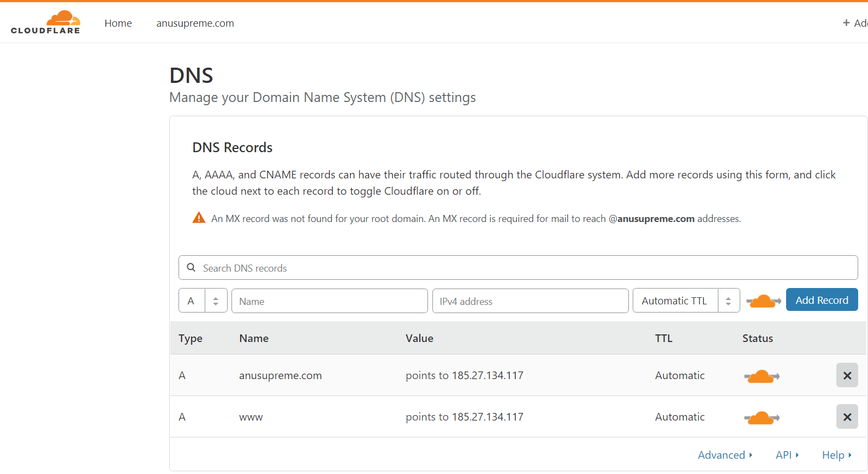This screenshot has height=474, width=868.
Task: Toggle Cloudflare proxy for www record
Action: [x=762, y=418]
